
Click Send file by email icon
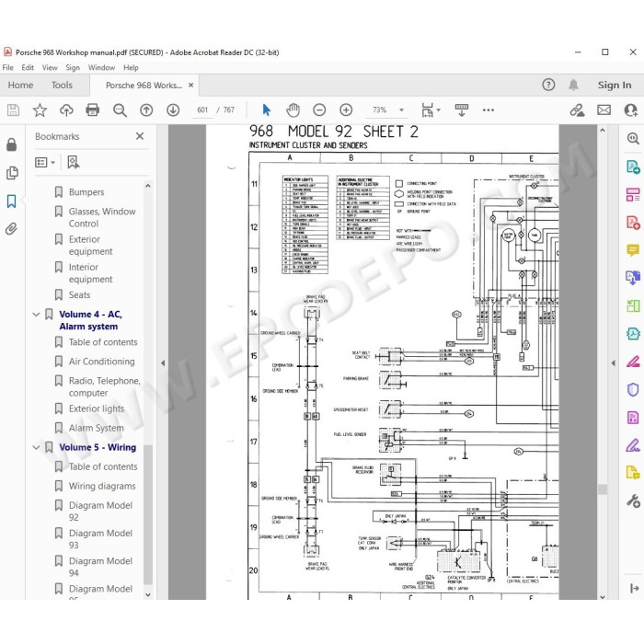point(604,110)
